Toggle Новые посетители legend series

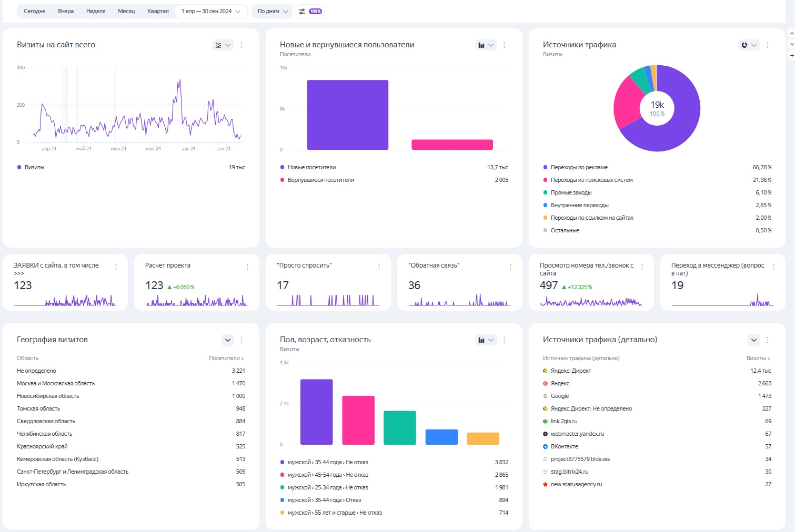point(308,168)
